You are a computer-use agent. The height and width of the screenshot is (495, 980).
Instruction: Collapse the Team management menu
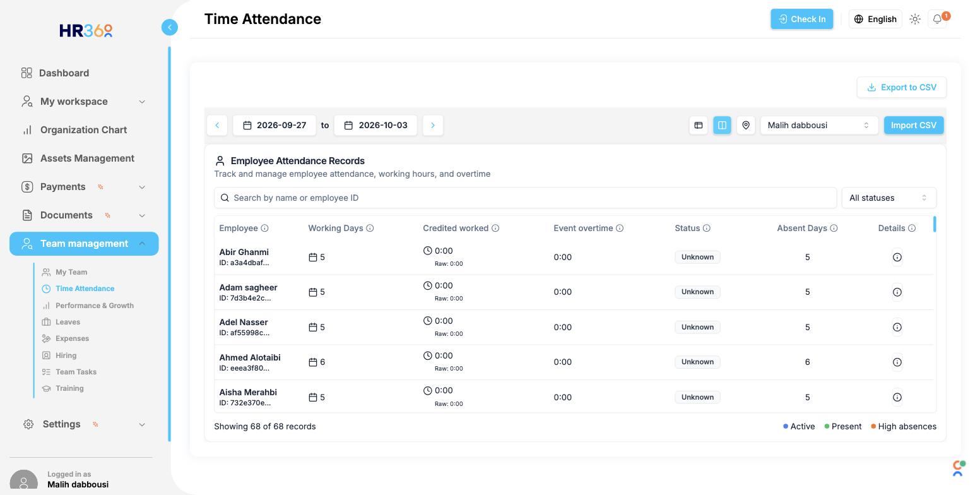(x=84, y=243)
